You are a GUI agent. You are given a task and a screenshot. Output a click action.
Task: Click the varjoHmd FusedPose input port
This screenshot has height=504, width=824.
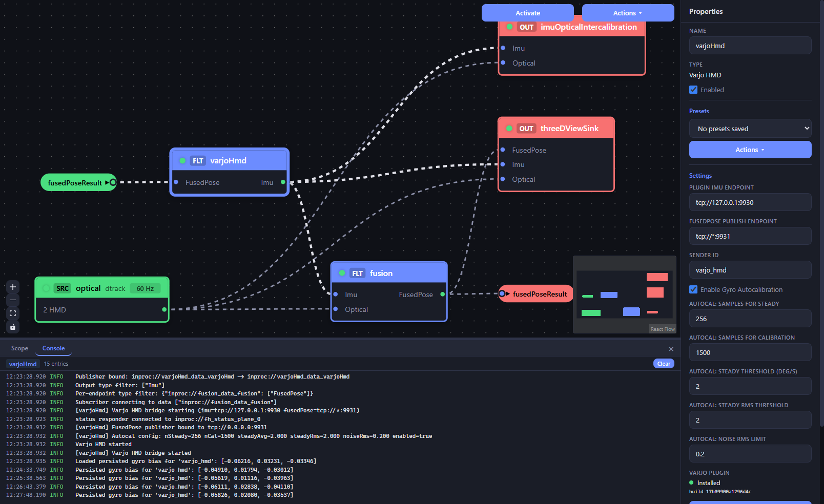point(176,182)
